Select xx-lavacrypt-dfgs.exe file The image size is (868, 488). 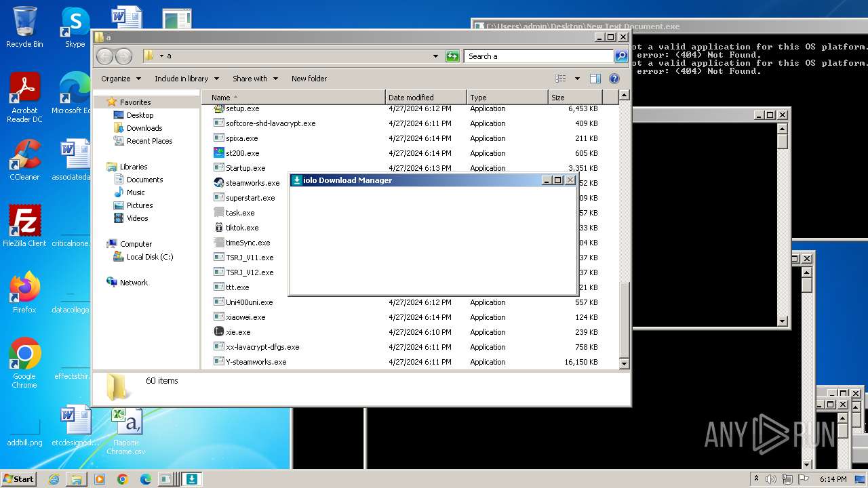pos(262,347)
